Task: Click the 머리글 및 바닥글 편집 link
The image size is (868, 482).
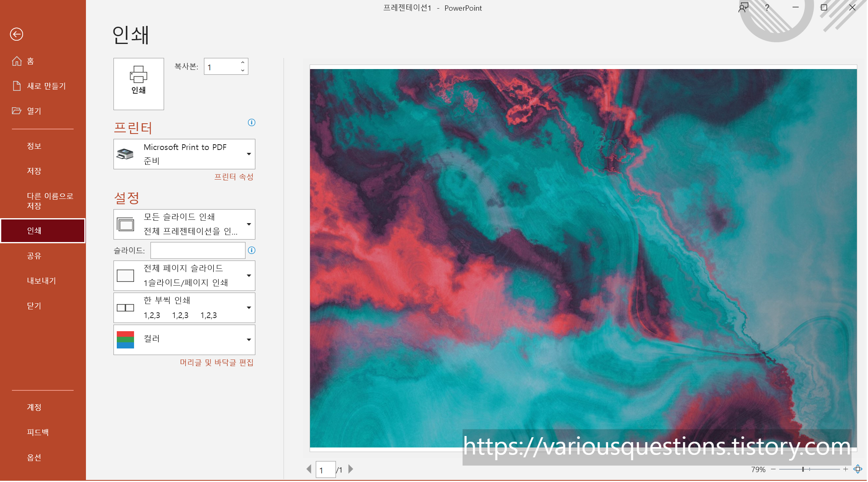Action: [x=216, y=362]
